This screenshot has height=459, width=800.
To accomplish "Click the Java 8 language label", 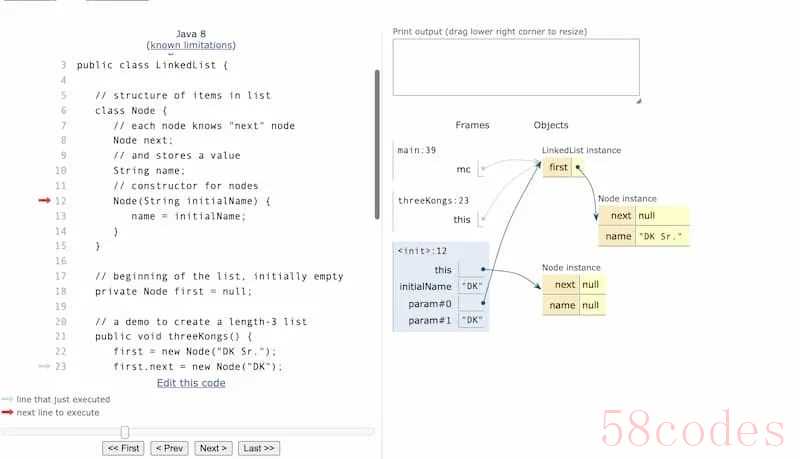I will pyautogui.click(x=191, y=34).
